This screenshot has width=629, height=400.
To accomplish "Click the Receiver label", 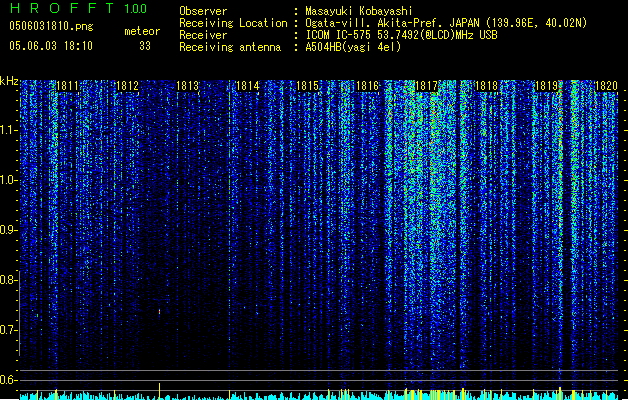I will point(203,35).
